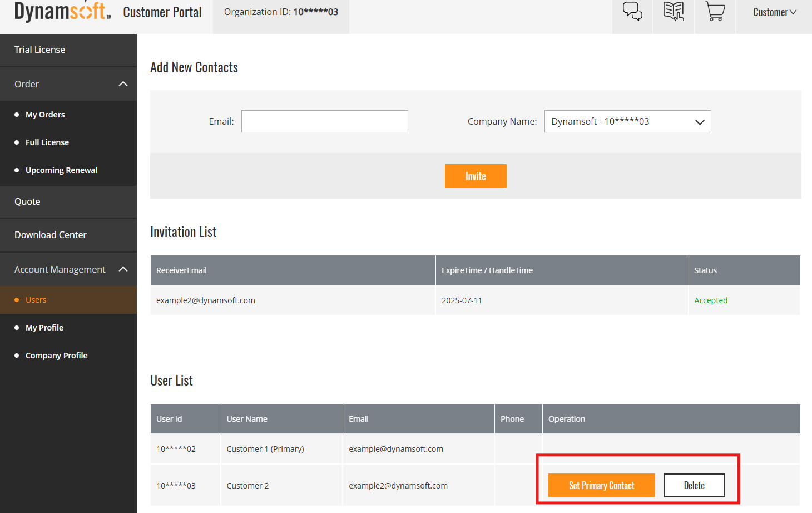Navigate to Upcoming Renewal
The width and height of the screenshot is (812, 513).
61,170
